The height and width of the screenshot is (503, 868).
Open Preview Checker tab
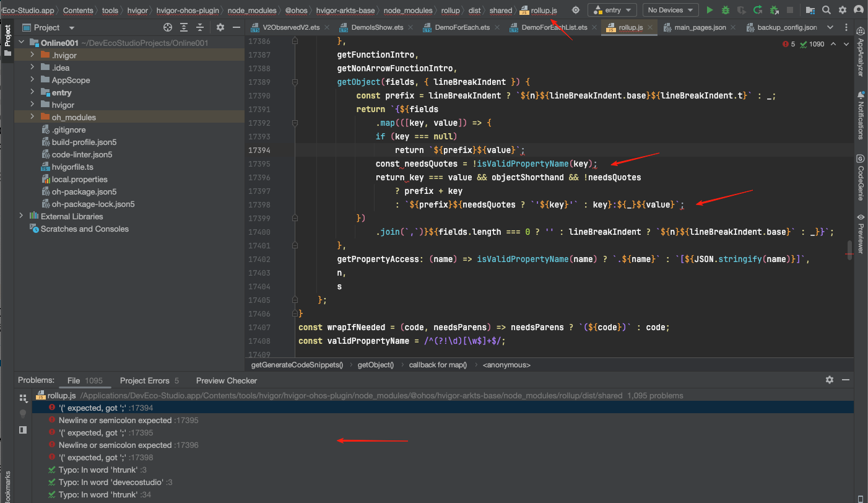[x=227, y=380]
